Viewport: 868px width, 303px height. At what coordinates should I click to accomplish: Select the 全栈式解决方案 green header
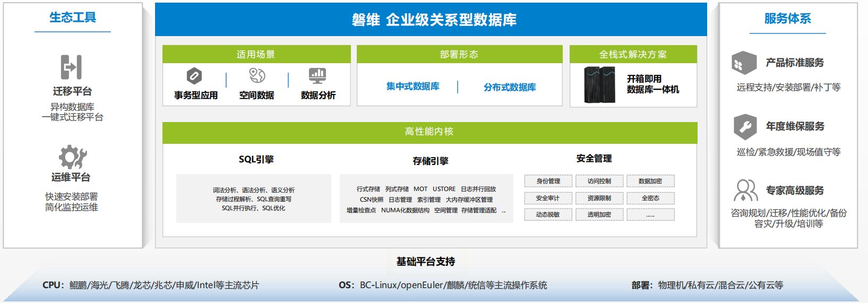click(633, 54)
